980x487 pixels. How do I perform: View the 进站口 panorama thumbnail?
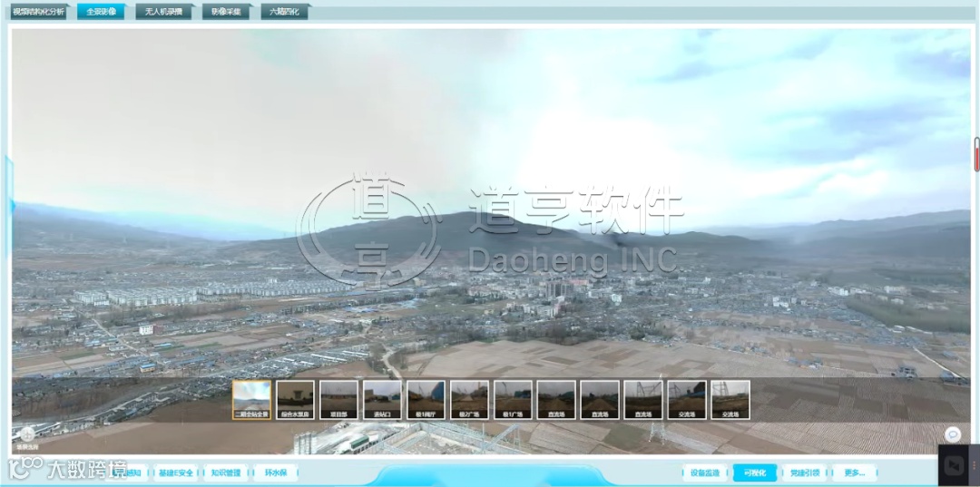[382, 400]
